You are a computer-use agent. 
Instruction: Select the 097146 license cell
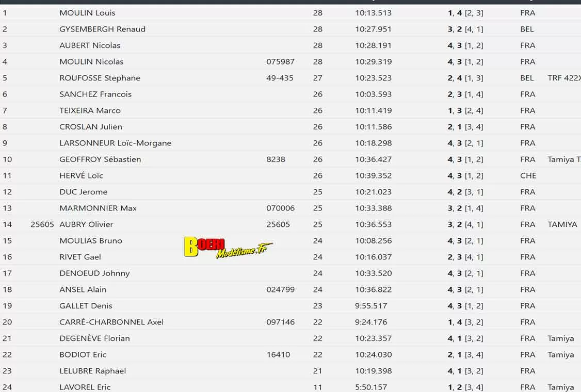[281, 322]
